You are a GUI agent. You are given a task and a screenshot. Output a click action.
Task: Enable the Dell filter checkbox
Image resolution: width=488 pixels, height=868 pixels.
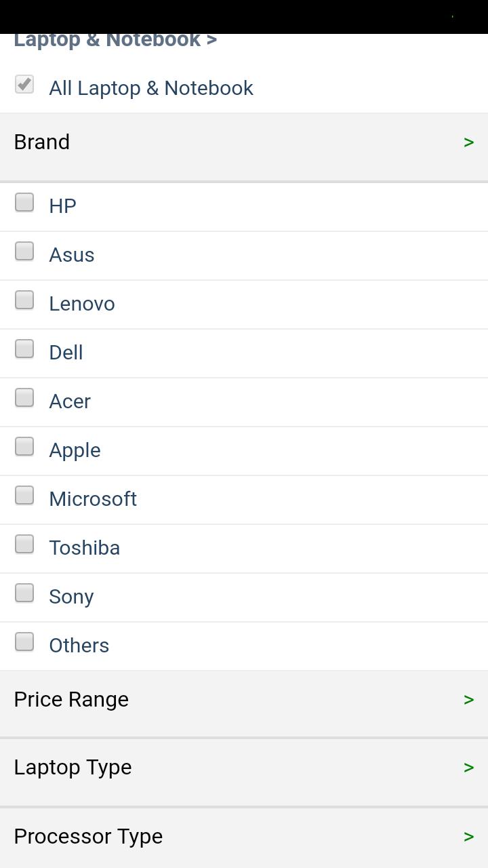point(24,349)
